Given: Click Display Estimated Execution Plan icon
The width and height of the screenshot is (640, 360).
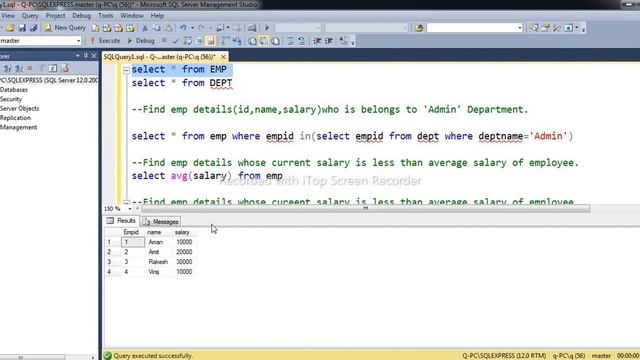Looking at the screenshot, I should (x=187, y=41).
